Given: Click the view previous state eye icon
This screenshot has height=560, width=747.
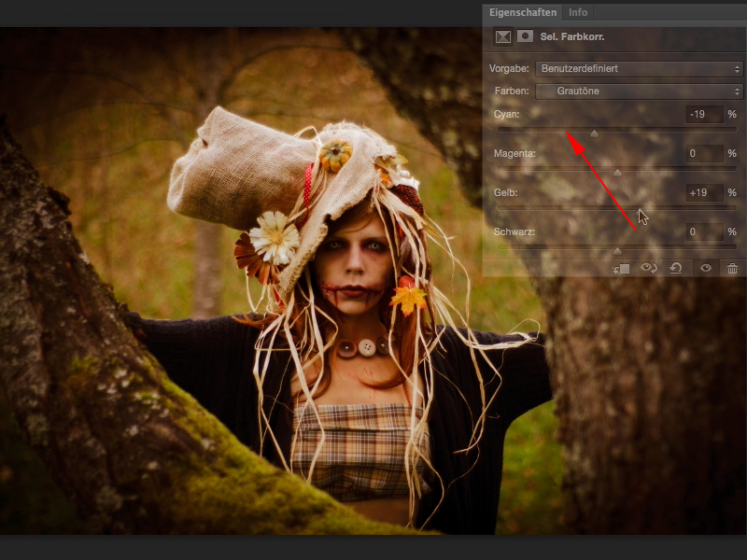Looking at the screenshot, I should pos(648,268).
